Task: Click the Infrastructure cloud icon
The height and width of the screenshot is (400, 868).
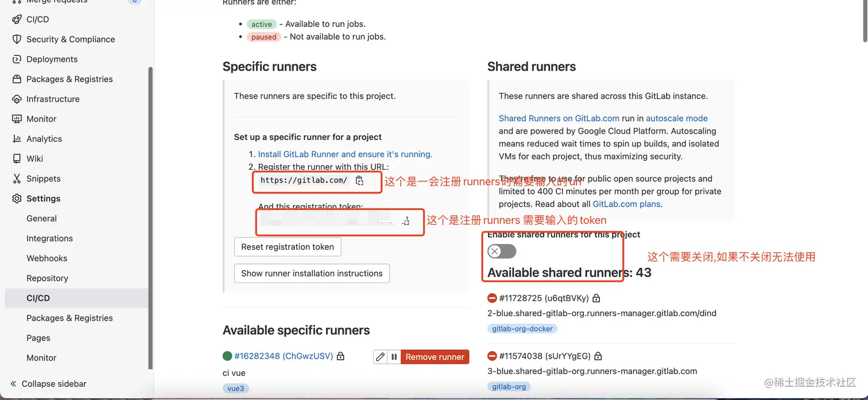Action: [17, 99]
